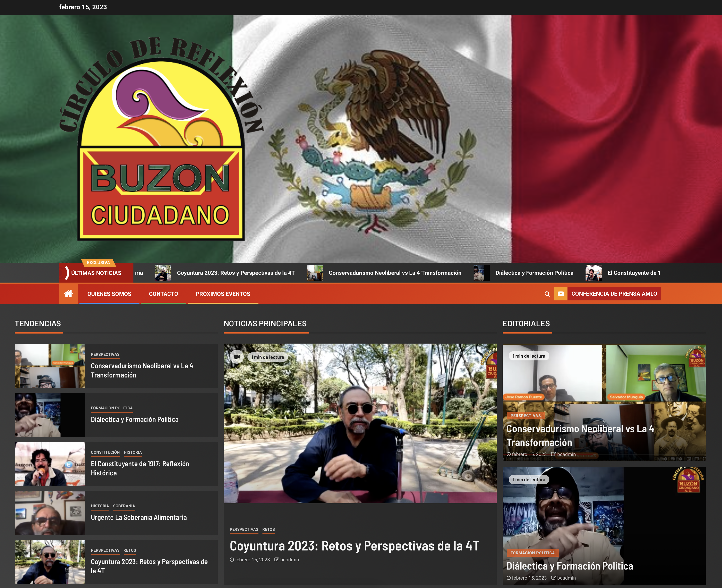722x588 pixels.
Task: Click the YouTube icon beside Conferencia de Prensa
Action: point(560,294)
